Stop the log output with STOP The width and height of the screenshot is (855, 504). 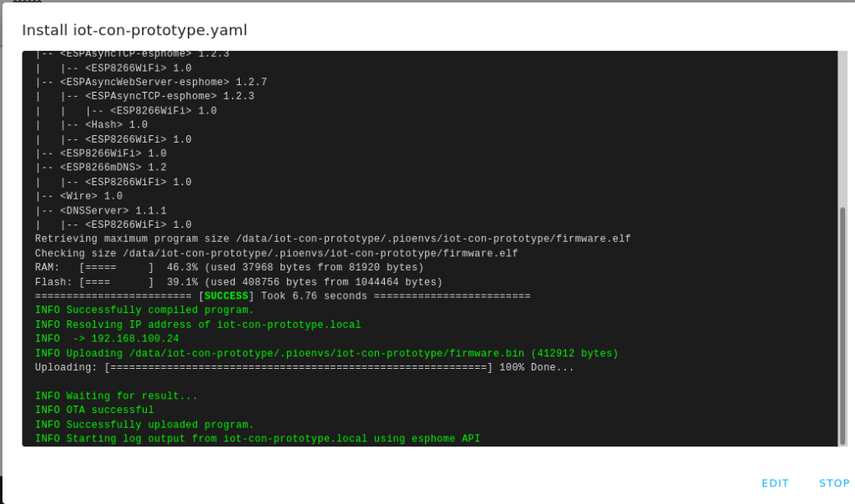click(x=834, y=483)
